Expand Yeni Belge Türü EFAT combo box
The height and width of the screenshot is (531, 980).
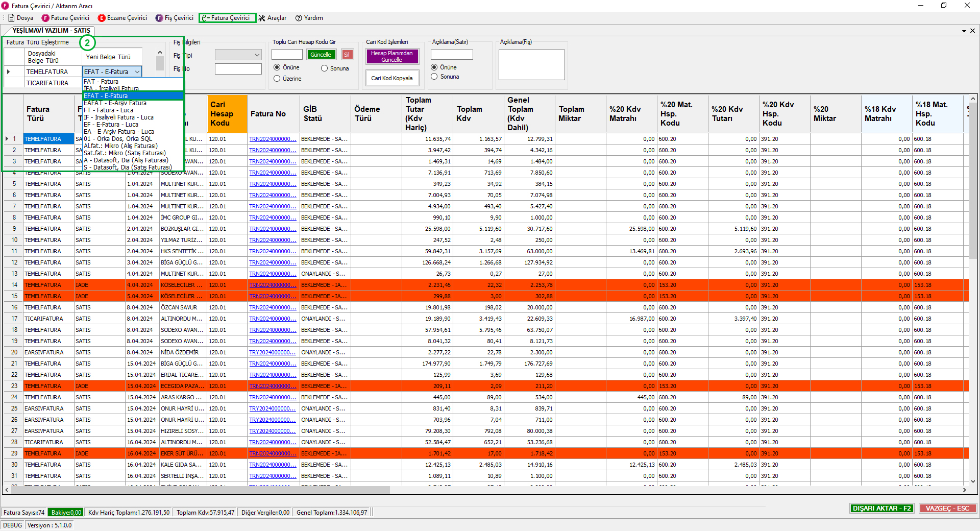[137, 72]
